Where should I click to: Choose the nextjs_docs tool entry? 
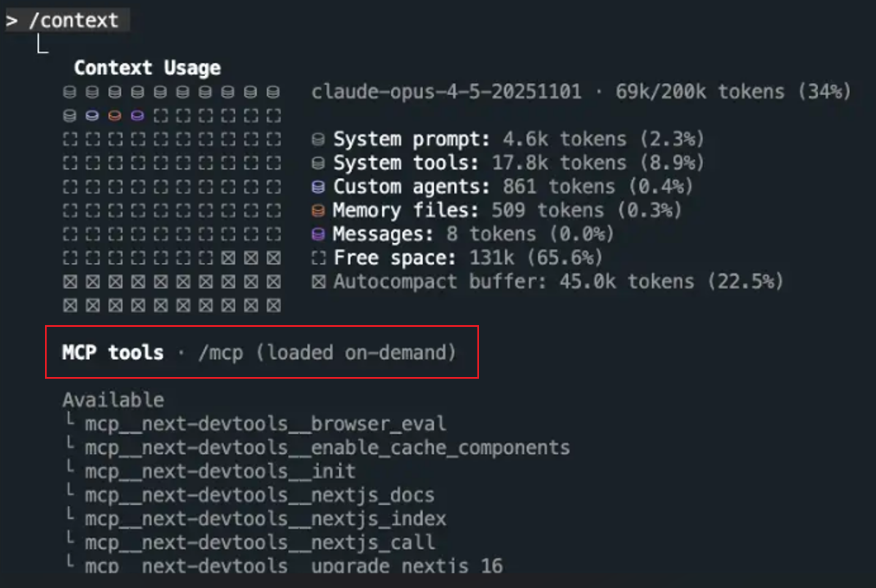[259, 495]
